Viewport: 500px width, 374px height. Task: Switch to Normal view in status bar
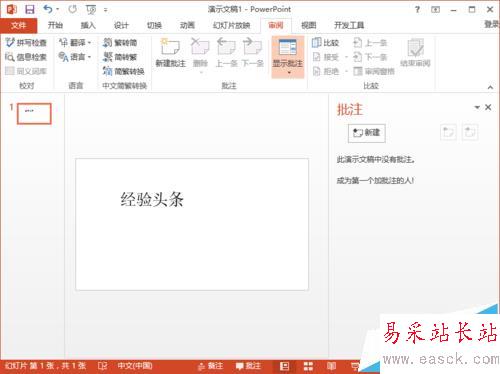[x=284, y=366]
